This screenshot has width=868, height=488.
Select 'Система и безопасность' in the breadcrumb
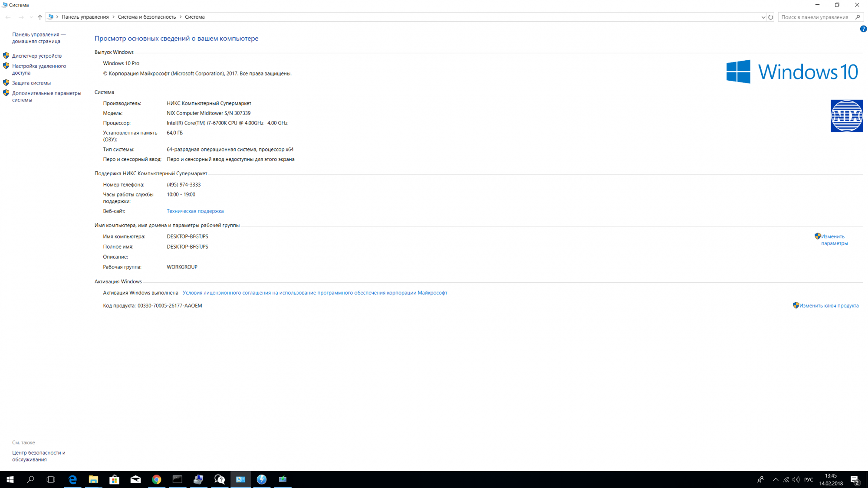(147, 17)
